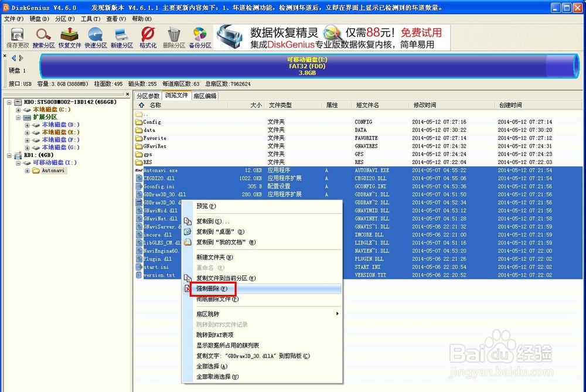Expand the Local Disk (E:) node
The image size is (586, 392).
click(28, 132)
